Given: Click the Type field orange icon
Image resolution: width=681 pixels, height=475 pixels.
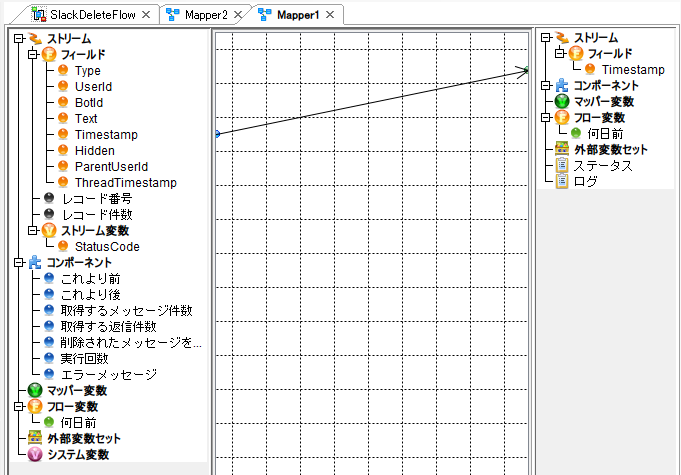Looking at the screenshot, I should pos(63,70).
